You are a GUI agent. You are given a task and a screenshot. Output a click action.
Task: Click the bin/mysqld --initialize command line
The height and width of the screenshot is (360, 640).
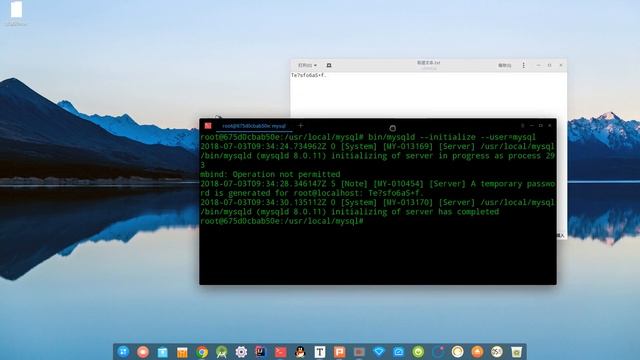452,137
